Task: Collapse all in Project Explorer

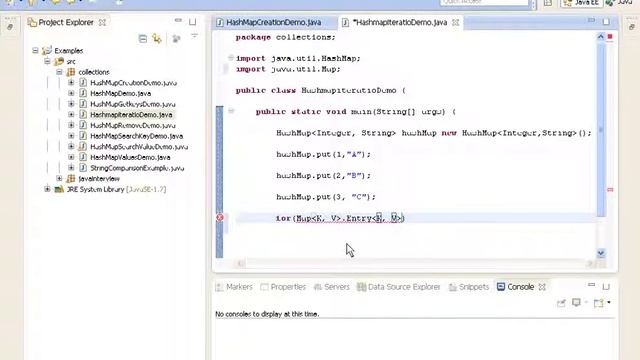Action: tap(142, 39)
